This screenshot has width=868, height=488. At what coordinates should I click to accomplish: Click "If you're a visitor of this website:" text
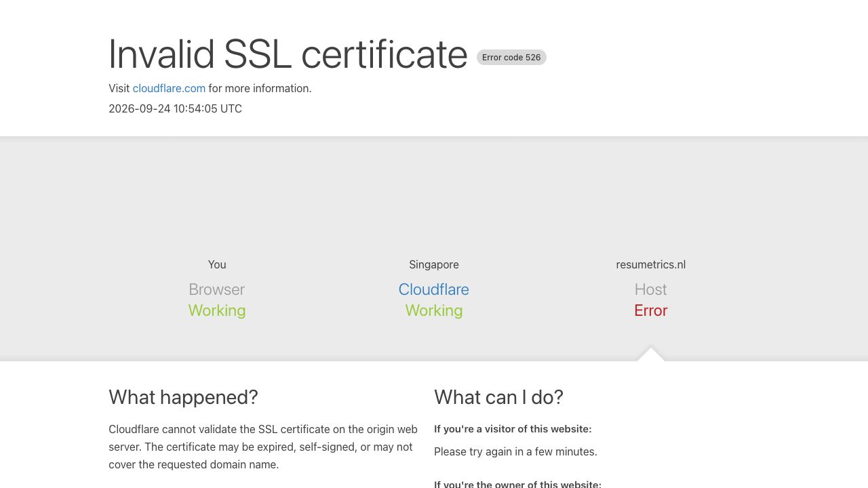pyautogui.click(x=513, y=429)
